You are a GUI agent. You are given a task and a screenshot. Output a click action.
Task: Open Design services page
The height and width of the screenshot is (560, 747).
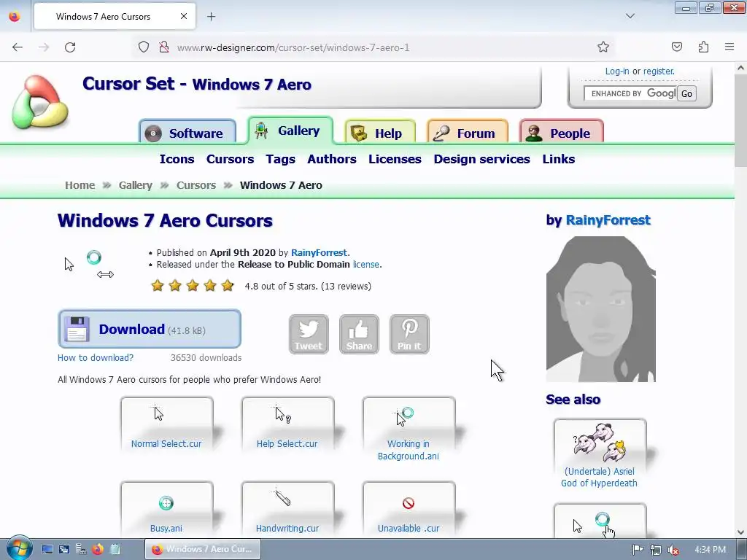click(481, 159)
